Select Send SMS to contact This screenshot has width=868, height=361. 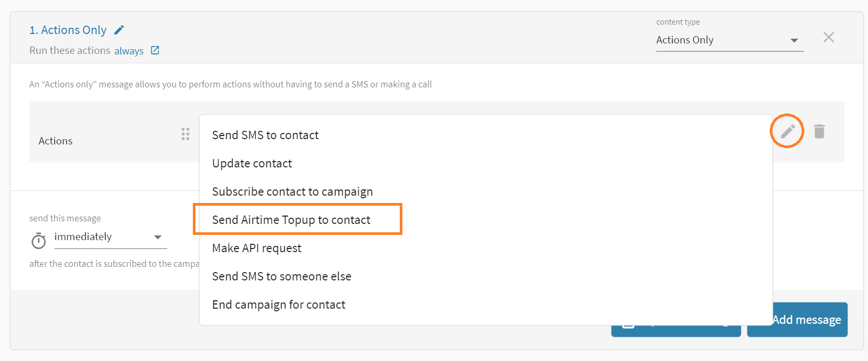click(x=265, y=135)
